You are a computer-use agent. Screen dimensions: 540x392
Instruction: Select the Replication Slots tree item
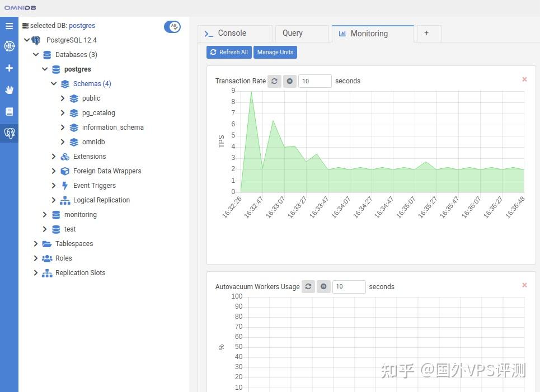[79, 272]
